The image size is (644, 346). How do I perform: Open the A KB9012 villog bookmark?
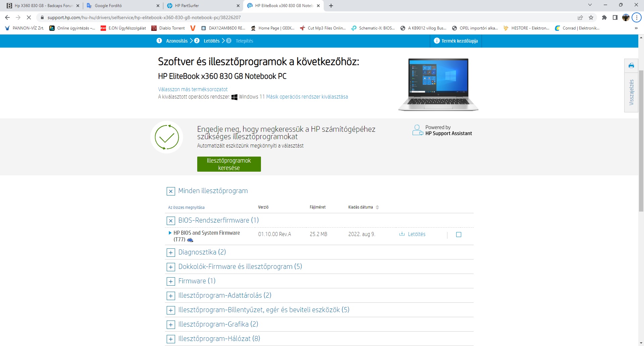[x=423, y=28]
